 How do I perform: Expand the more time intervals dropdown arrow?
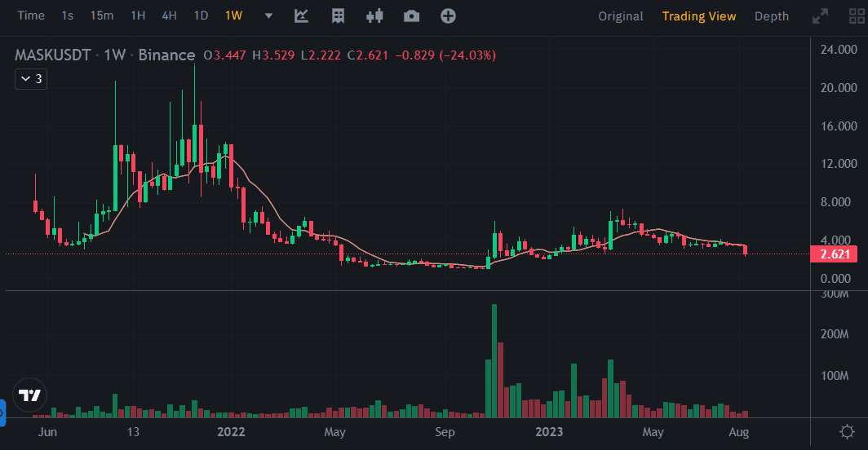click(268, 15)
